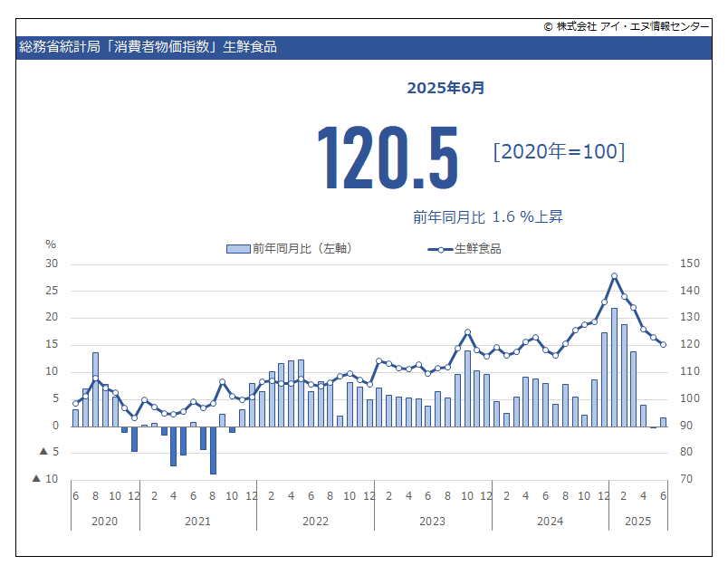Image resolution: width=728 pixels, height=575 pixels.
Task: Click the legend entry 前年同月比（左軸）
Action: click(x=289, y=248)
